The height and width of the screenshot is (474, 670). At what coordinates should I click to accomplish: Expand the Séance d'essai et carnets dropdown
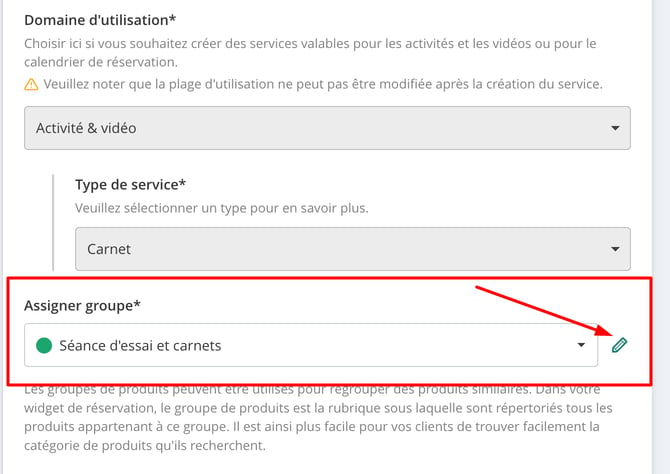pyautogui.click(x=311, y=345)
